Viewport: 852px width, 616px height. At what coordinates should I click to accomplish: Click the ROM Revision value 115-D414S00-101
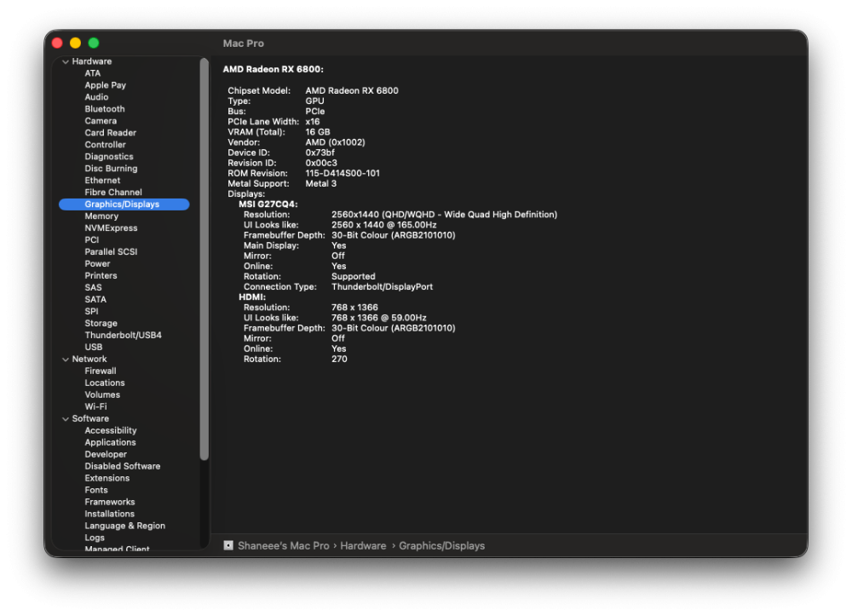[343, 174]
